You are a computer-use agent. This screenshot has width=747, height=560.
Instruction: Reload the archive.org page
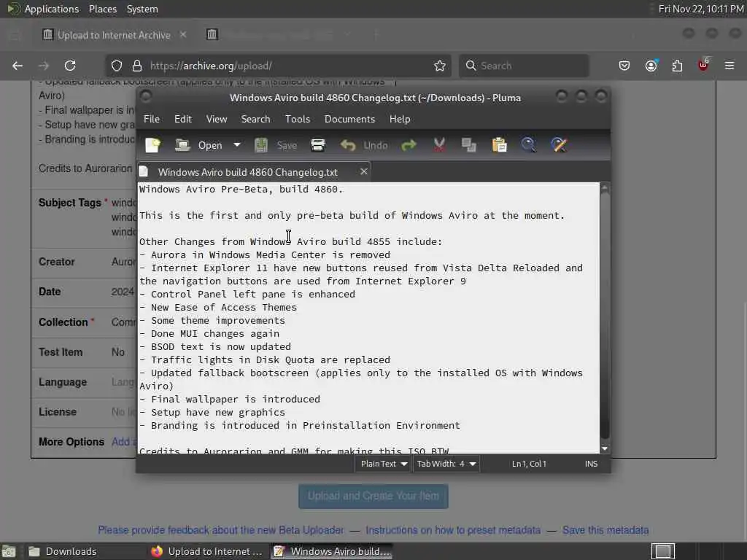tap(70, 66)
